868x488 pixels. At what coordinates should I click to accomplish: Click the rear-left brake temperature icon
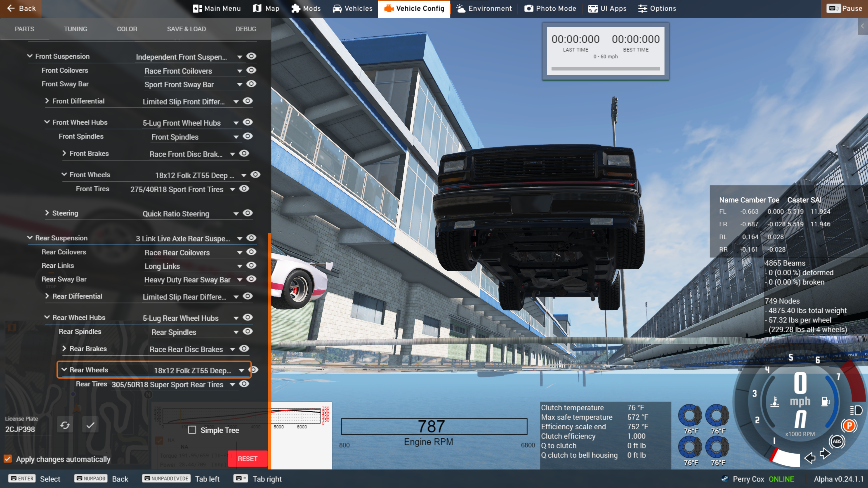[690, 447]
